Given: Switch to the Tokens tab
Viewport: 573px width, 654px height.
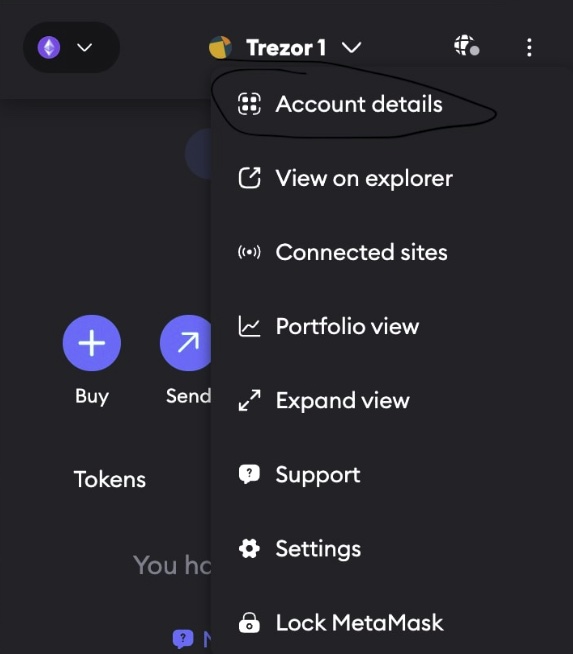Looking at the screenshot, I should [x=110, y=479].
